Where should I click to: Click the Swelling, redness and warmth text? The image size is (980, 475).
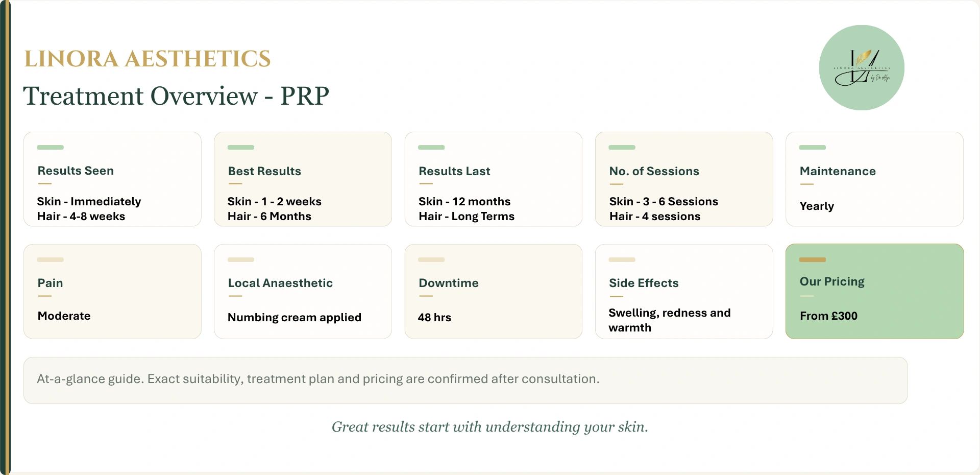click(x=670, y=320)
